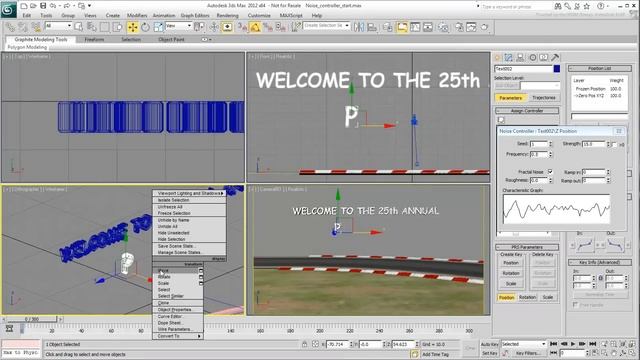
Task: Open the Rendering menu
Action: [x=227, y=16]
